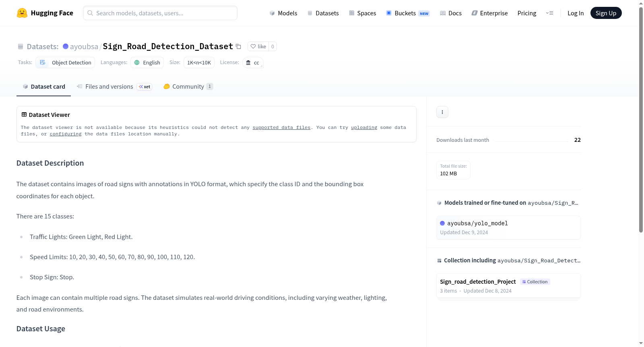
Task: Focus the search models input field
Action: tap(160, 13)
